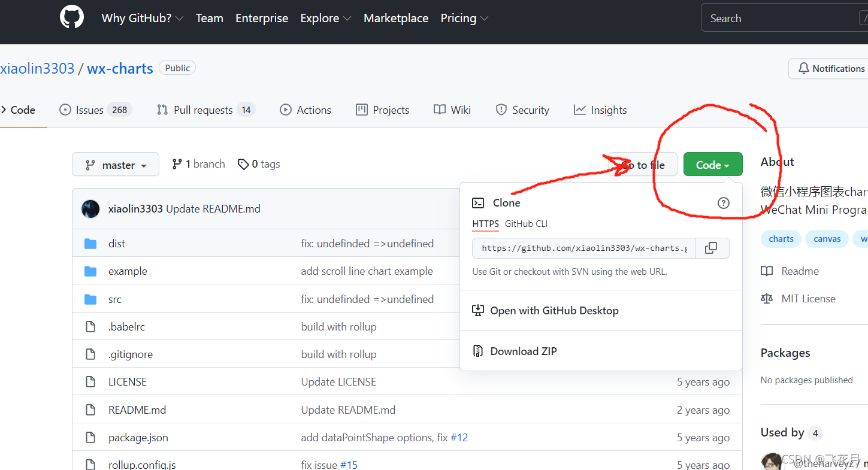This screenshot has width=868, height=470.
Task: Click Update README.md commit message in header
Action: [x=213, y=209]
